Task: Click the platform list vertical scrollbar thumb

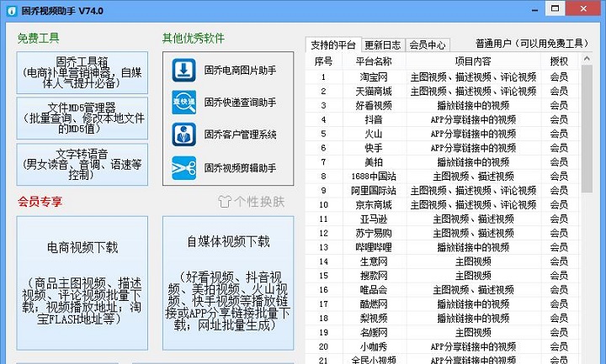Action: 587,129
